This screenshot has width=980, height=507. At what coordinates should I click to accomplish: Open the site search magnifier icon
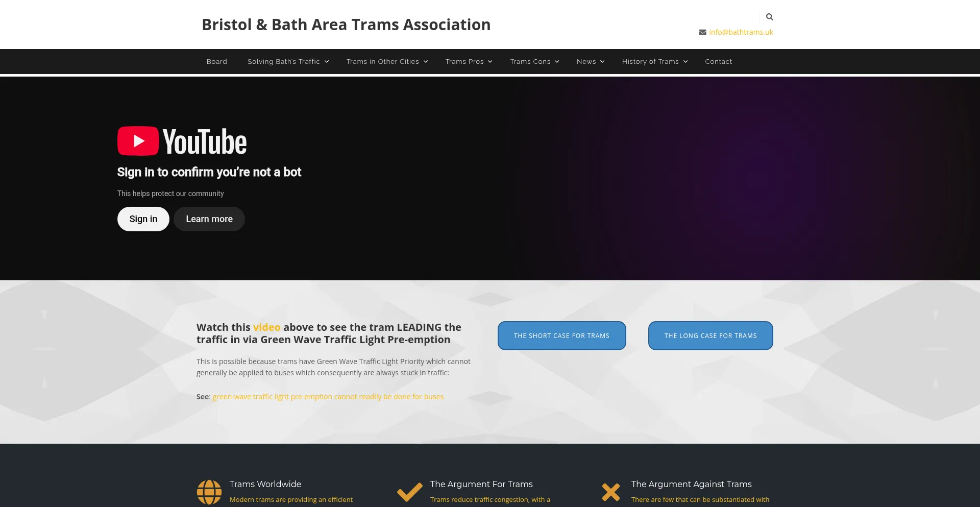coord(770,17)
